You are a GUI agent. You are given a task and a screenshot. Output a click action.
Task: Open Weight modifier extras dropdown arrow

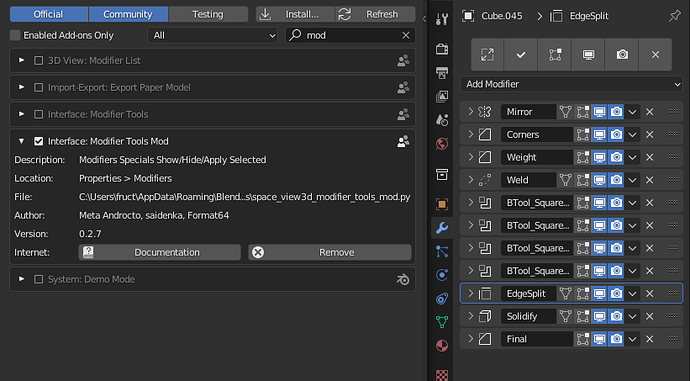coord(632,157)
